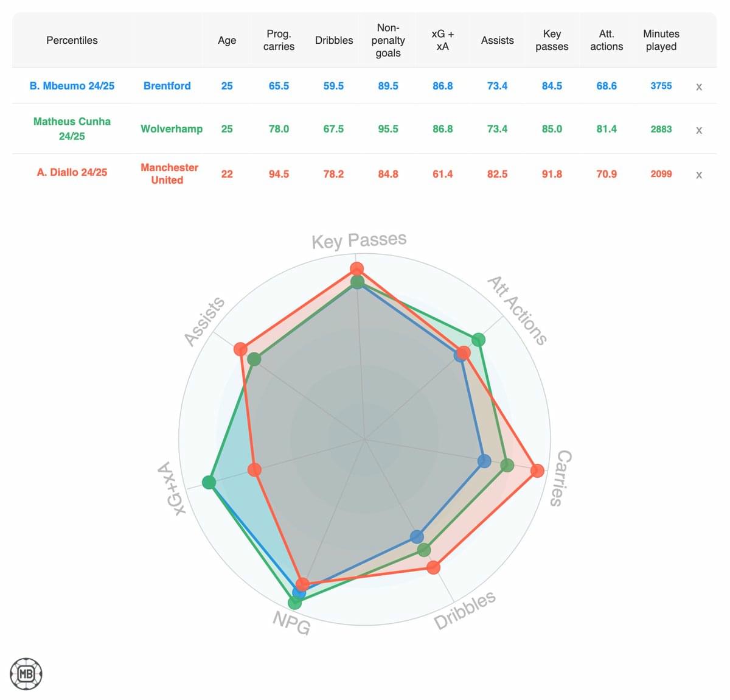The width and height of the screenshot is (730, 700).
Task: Click the red Diallo point on Carries axis
Action: pos(537,471)
